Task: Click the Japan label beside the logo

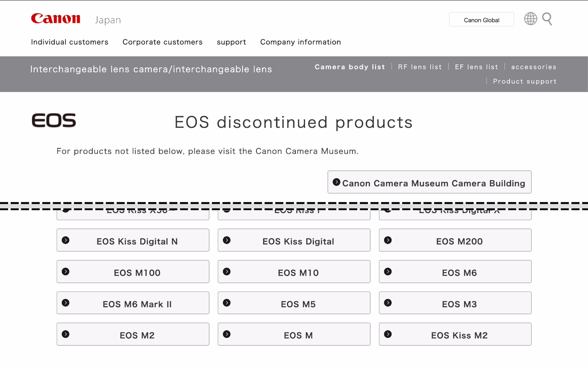Action: point(107,20)
